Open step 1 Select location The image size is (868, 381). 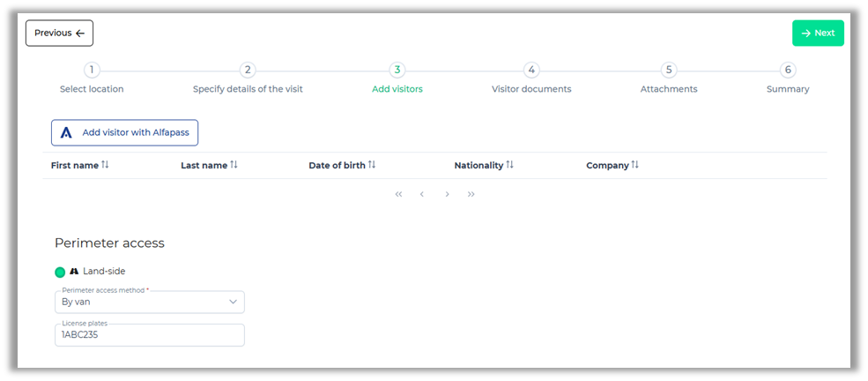tap(92, 71)
